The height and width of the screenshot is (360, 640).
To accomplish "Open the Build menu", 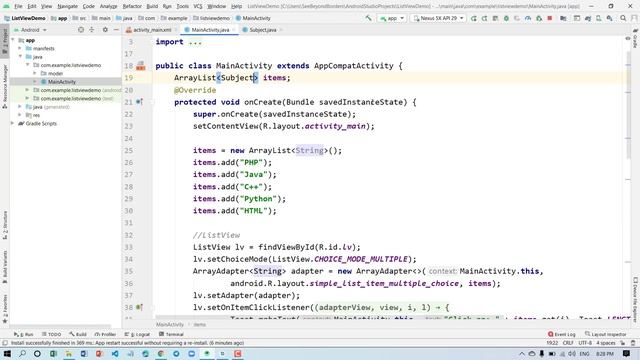I will coord(152,6).
